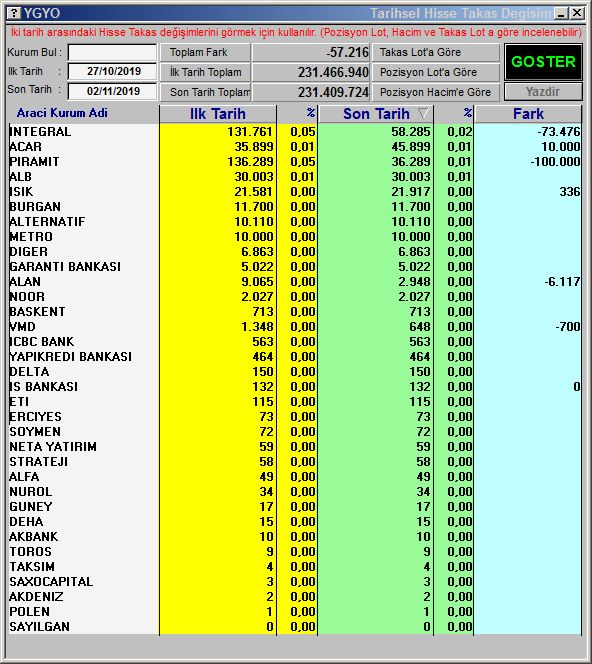Viewport: 592px width, 664px height.
Task: Click INTEGRAL Fark value -73.476
Action: click(x=559, y=132)
